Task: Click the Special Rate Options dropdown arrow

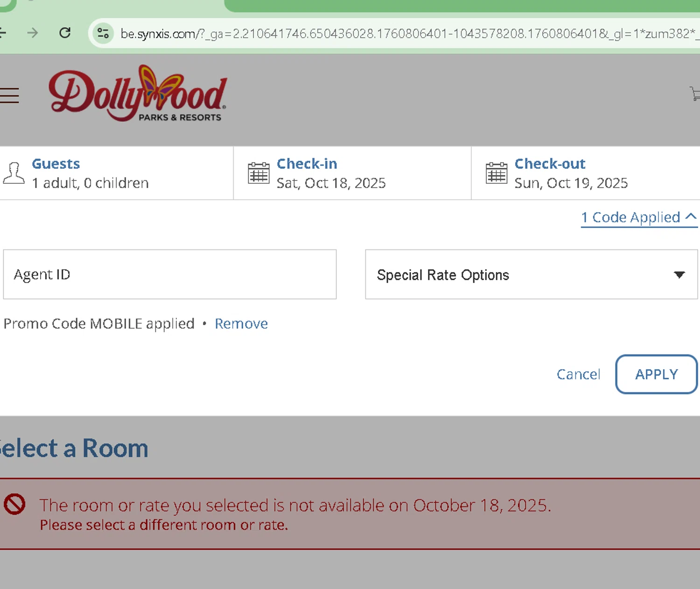Action: click(679, 275)
